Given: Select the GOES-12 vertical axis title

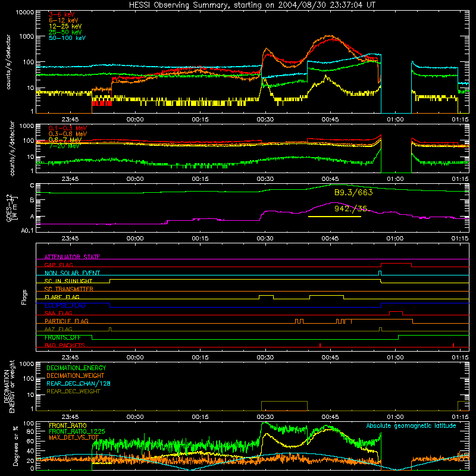Looking at the screenshot, I should (x=11, y=208).
